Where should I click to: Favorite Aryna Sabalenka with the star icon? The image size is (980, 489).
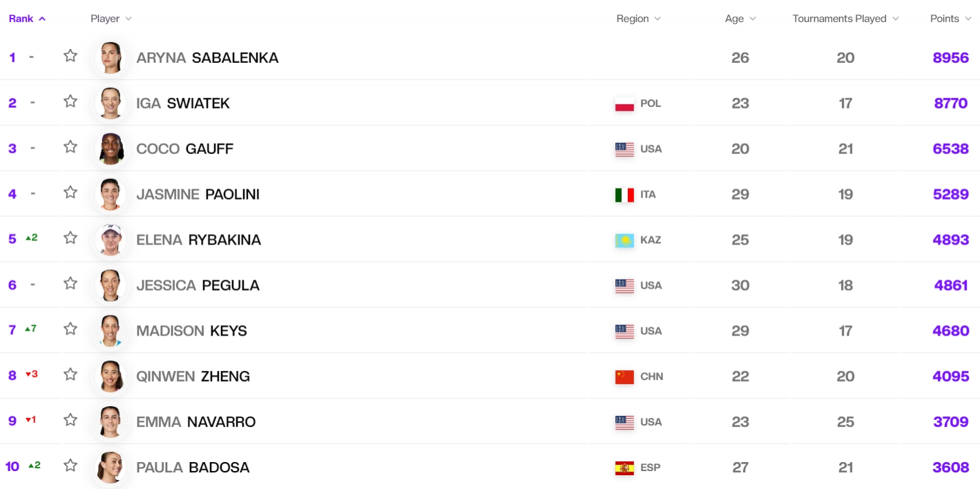coord(70,56)
